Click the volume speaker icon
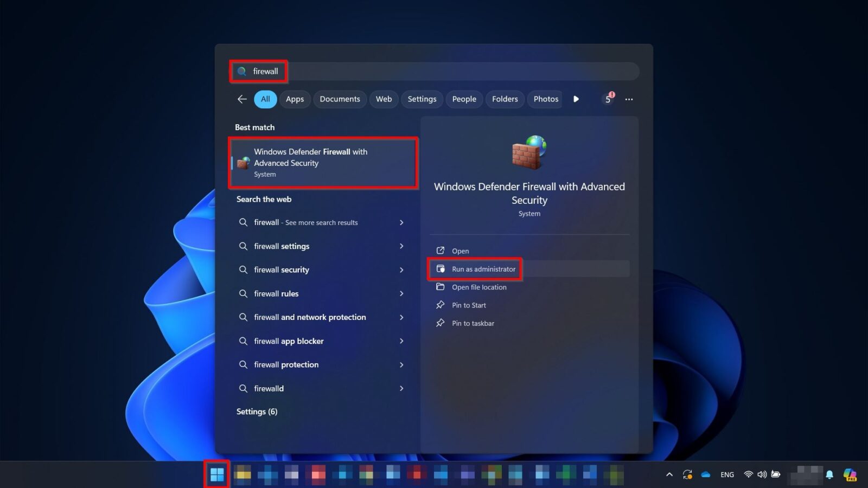The height and width of the screenshot is (488, 868). point(762,474)
